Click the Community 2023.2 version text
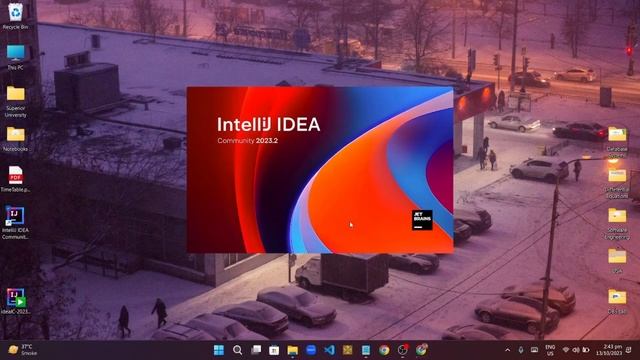640x360 pixels. point(247,141)
